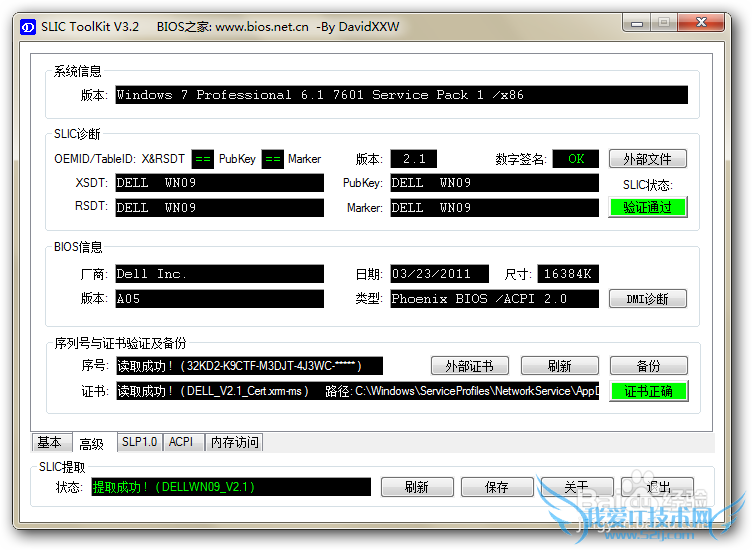Screen dimensions: 752x550
Task: Click the 退出 exit button
Action: pos(657,487)
